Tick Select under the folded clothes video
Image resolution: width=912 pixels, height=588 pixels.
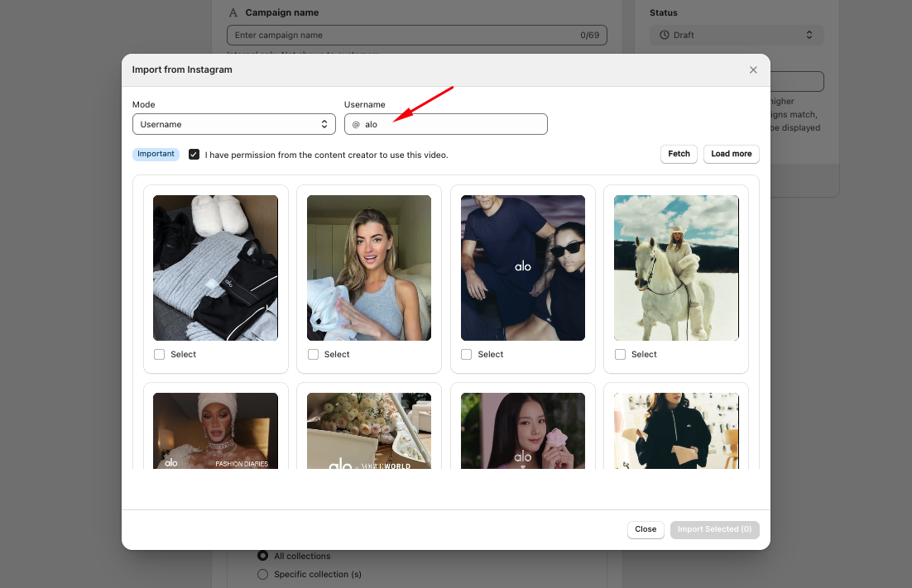tap(160, 355)
